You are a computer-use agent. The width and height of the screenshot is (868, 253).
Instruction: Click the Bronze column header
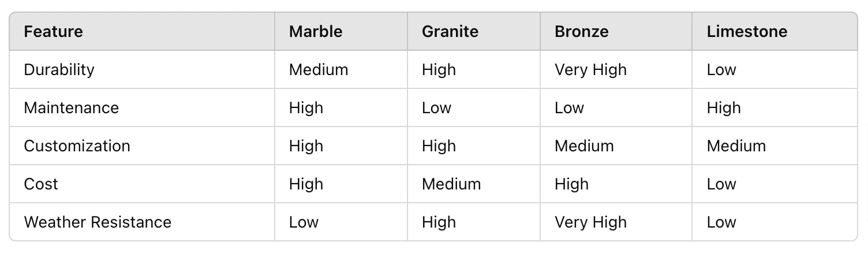tap(581, 31)
